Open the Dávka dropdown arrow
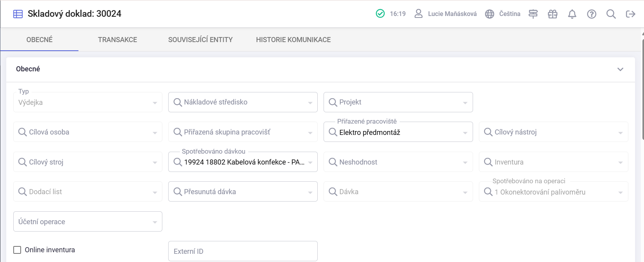Screen dimensions: 644x262 pyautogui.click(x=465, y=193)
